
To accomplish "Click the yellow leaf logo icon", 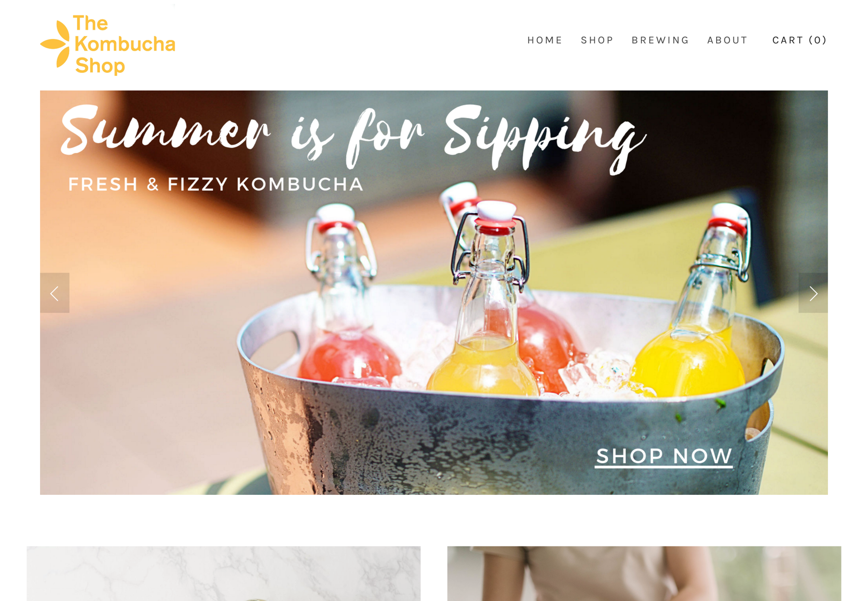I will coord(55,44).
